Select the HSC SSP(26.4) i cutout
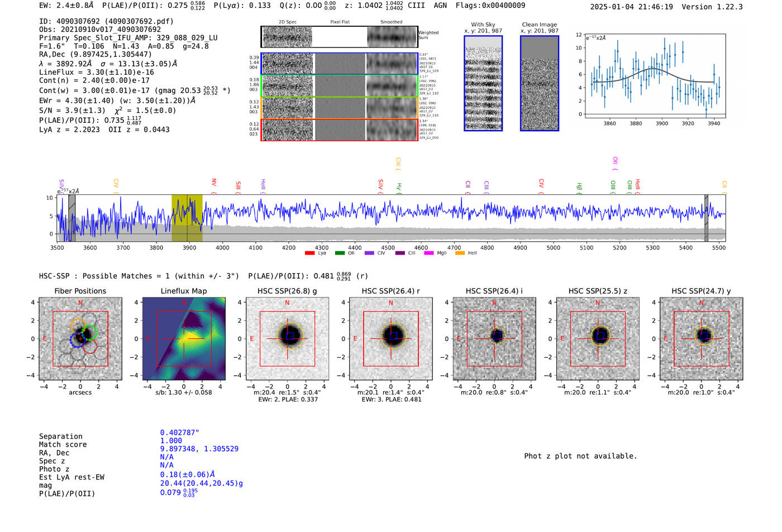Viewport: 782px width, 532px height. (494, 339)
